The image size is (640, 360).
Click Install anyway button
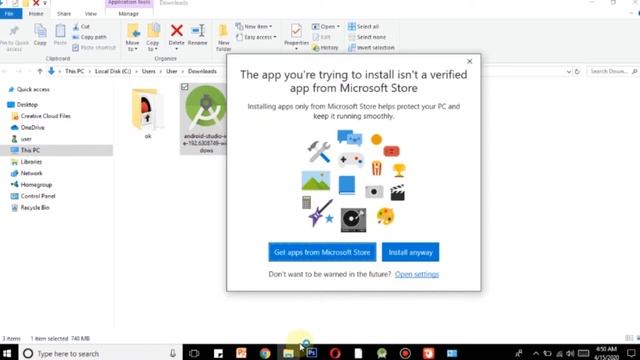coord(410,252)
